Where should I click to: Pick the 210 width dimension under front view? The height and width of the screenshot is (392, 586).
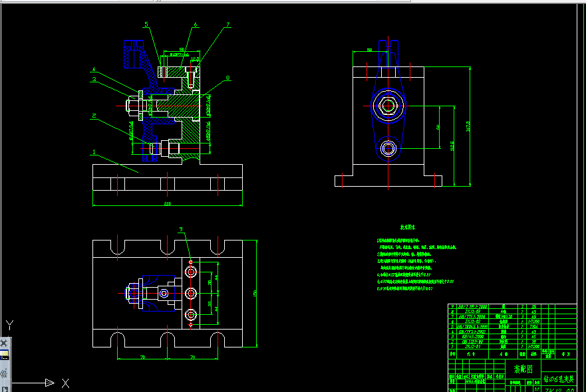[168, 203]
